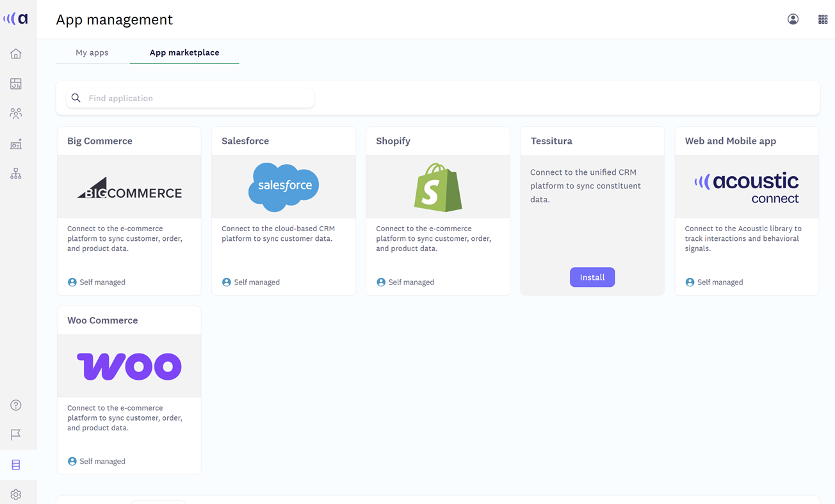The image size is (835, 504).
Task: Open the audience people icon in sidebar
Action: tap(16, 114)
